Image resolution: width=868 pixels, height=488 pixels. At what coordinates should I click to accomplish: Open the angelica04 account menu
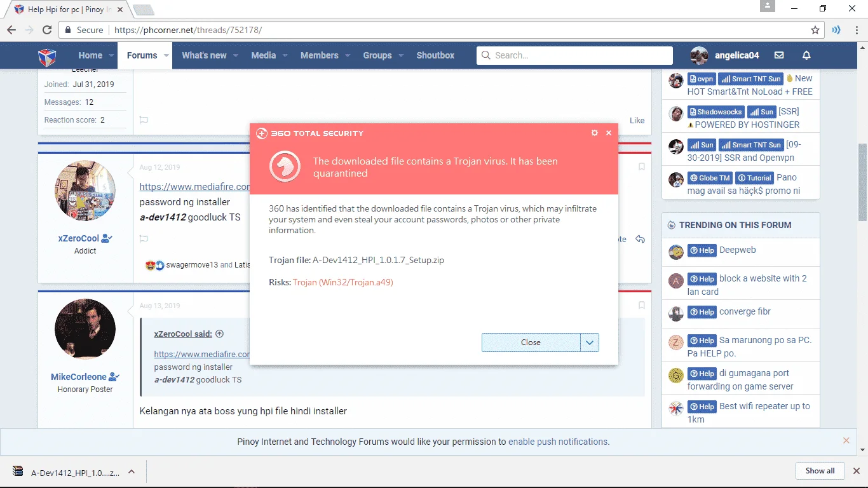coord(725,55)
